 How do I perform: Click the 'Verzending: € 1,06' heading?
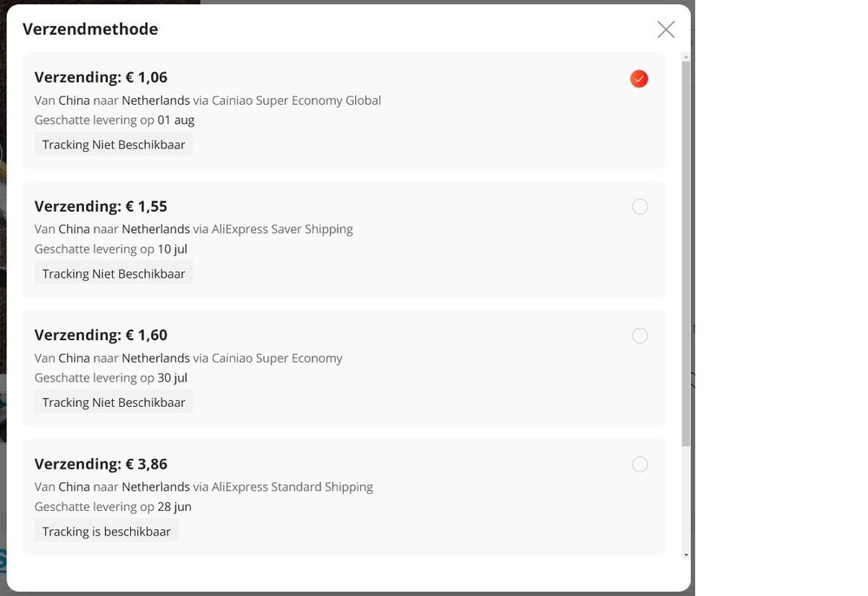point(101,78)
